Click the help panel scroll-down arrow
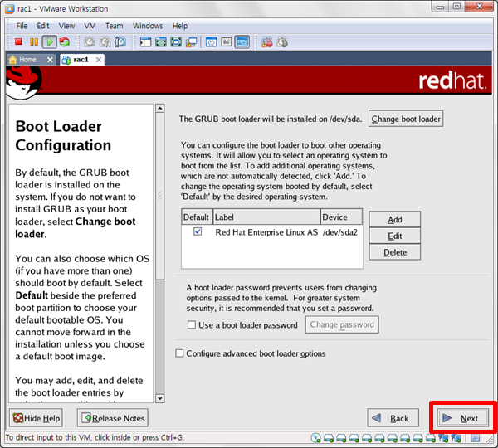Viewport: 498px width, 448px height. [x=159, y=398]
